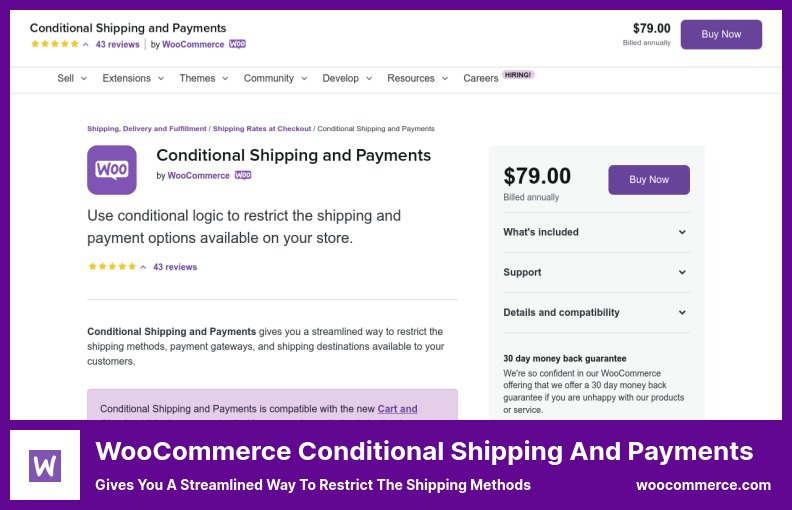This screenshot has height=510, width=792.
Task: Open the 43 reviews link below description
Action: (175, 267)
